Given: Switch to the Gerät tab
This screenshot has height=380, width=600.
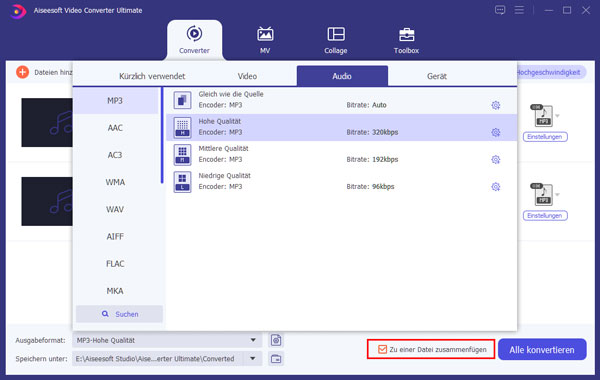Looking at the screenshot, I should coord(437,76).
